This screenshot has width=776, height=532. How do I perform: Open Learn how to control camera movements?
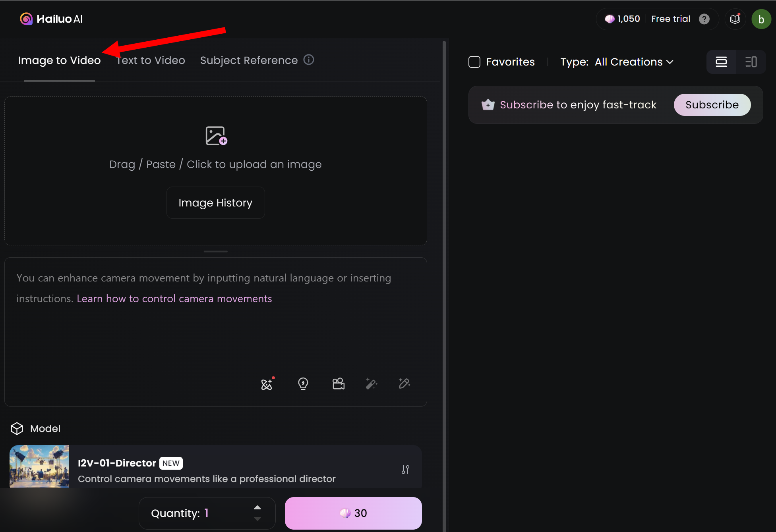click(174, 299)
